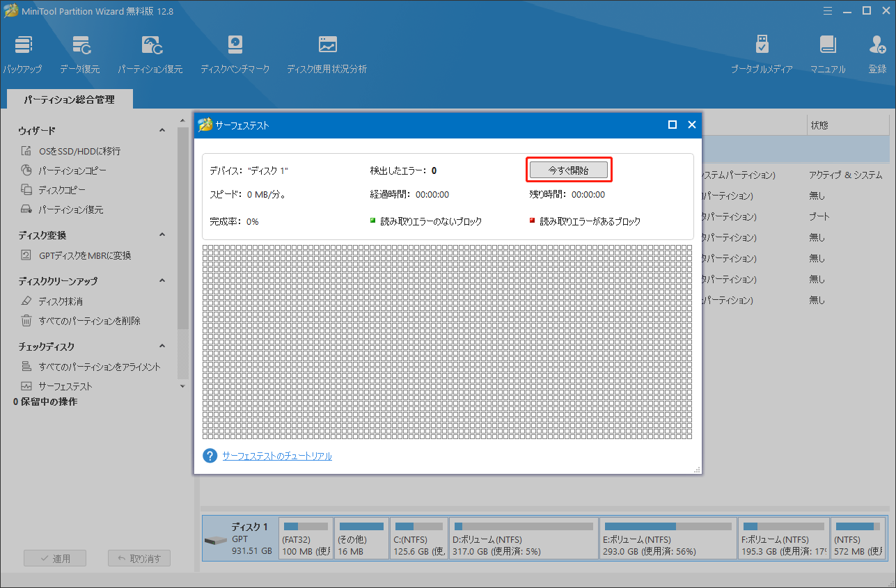
Task: Launch データ復元 data recovery
Action: tap(79, 55)
